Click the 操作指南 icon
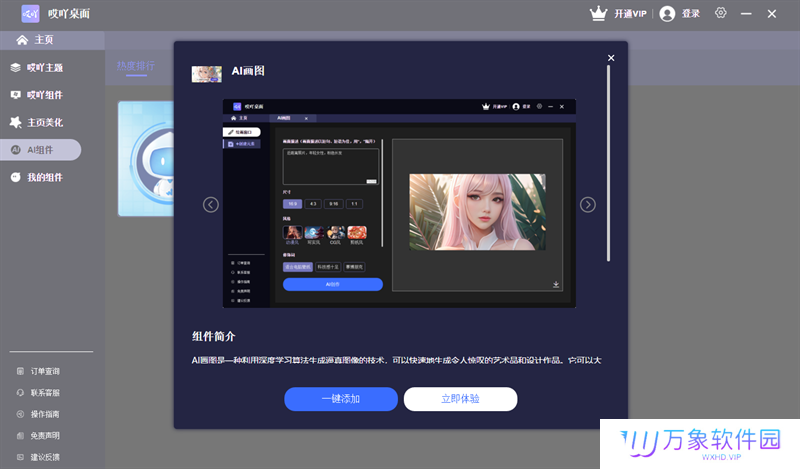 pyautogui.click(x=20, y=414)
